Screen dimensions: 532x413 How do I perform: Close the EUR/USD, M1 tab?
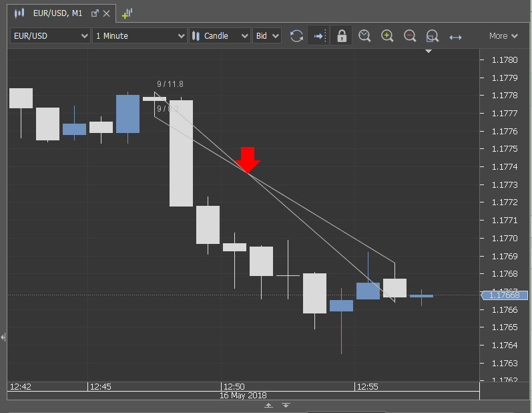click(106, 13)
